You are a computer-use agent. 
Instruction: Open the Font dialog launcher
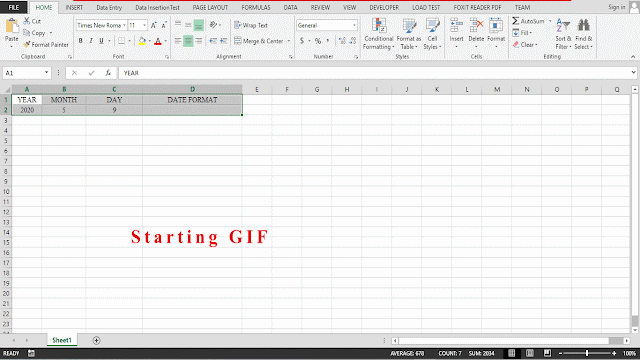coord(167,57)
